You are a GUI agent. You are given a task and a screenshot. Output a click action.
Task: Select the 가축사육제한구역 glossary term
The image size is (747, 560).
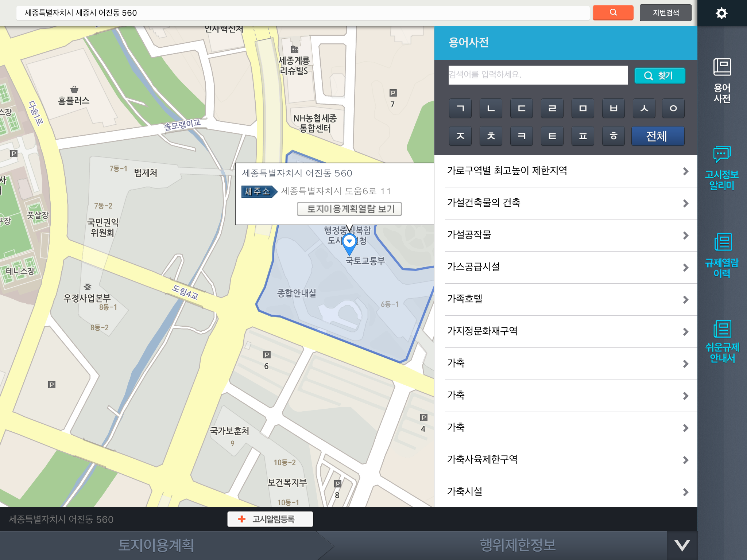click(x=482, y=459)
